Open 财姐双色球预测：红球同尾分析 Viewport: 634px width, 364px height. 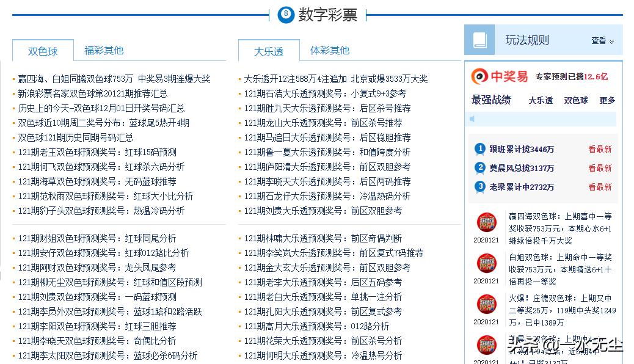(97, 239)
